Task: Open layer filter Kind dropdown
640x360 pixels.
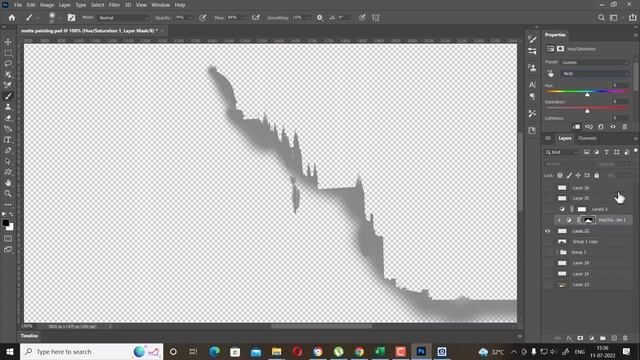Action: coord(562,152)
